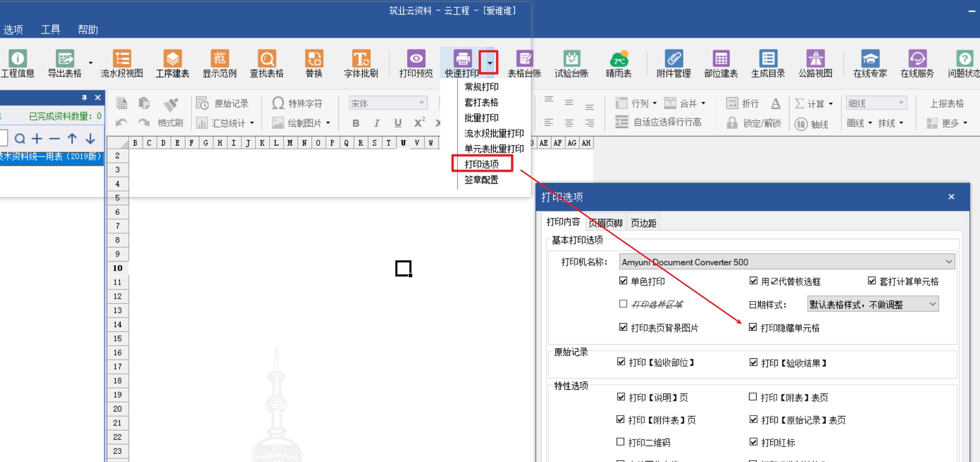
Task: Select 打印选项 from the print menu
Action: [482, 164]
